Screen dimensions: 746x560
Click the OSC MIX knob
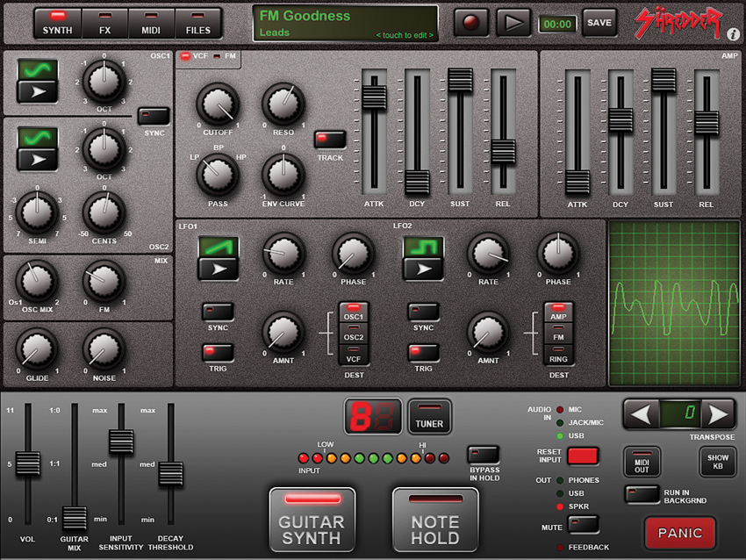37,282
